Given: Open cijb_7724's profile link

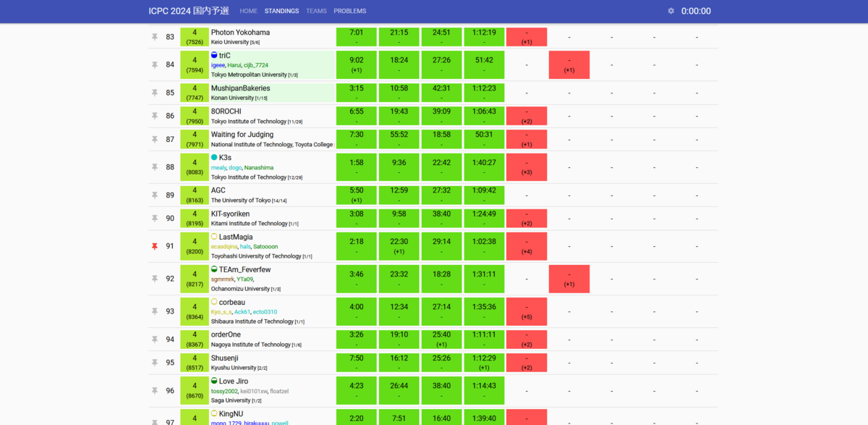Looking at the screenshot, I should (256, 65).
